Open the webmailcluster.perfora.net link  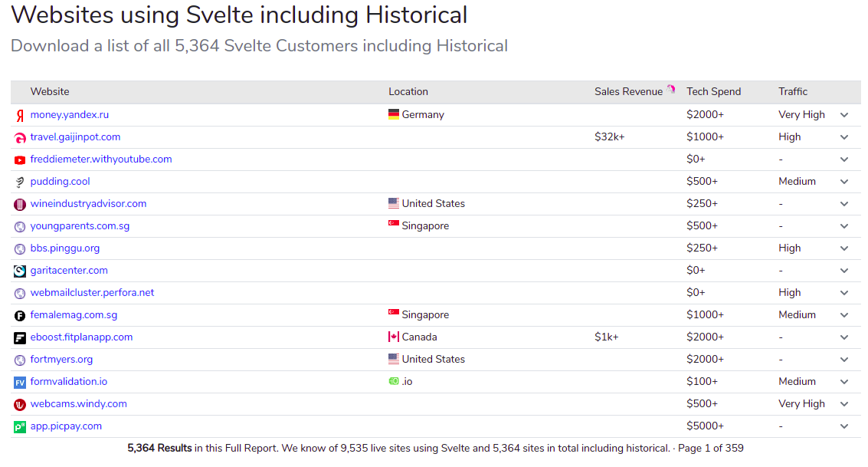(x=92, y=292)
